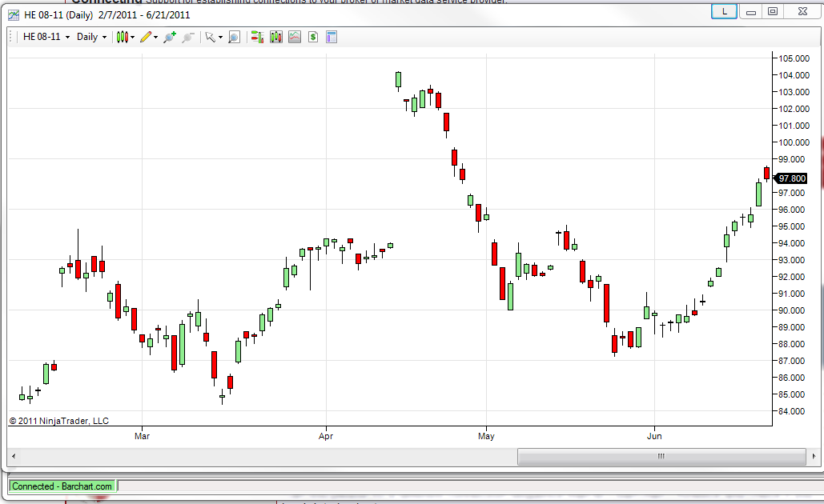Click the zoom out magnifier icon
The height and width of the screenshot is (504, 824).
tap(188, 37)
